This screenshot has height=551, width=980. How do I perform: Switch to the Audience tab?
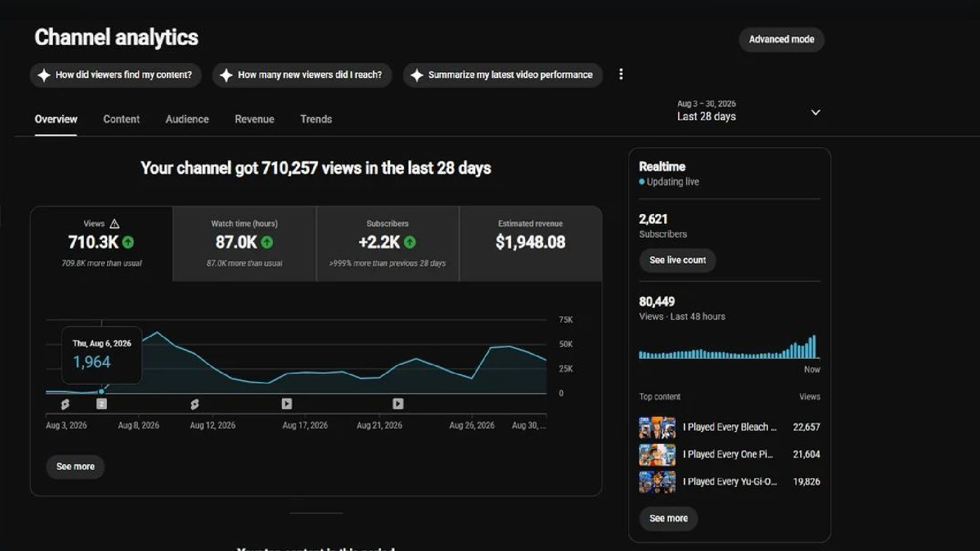pos(187,119)
